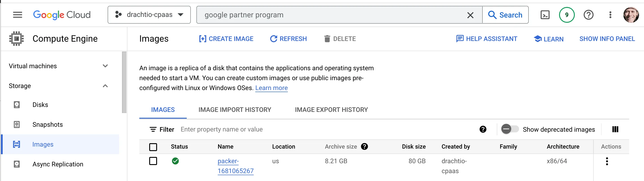Image resolution: width=644 pixels, height=181 pixels.
Task: Sort by Location column header
Action: coord(284,147)
